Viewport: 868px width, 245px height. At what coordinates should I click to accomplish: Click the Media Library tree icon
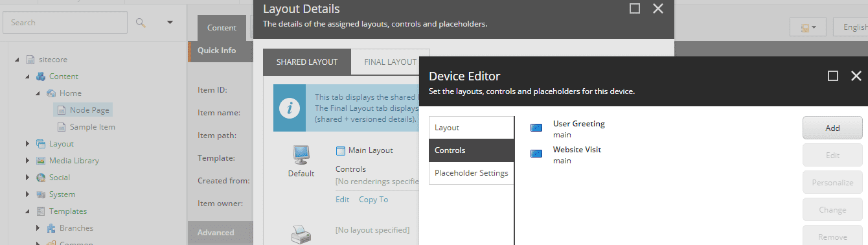[41, 161]
